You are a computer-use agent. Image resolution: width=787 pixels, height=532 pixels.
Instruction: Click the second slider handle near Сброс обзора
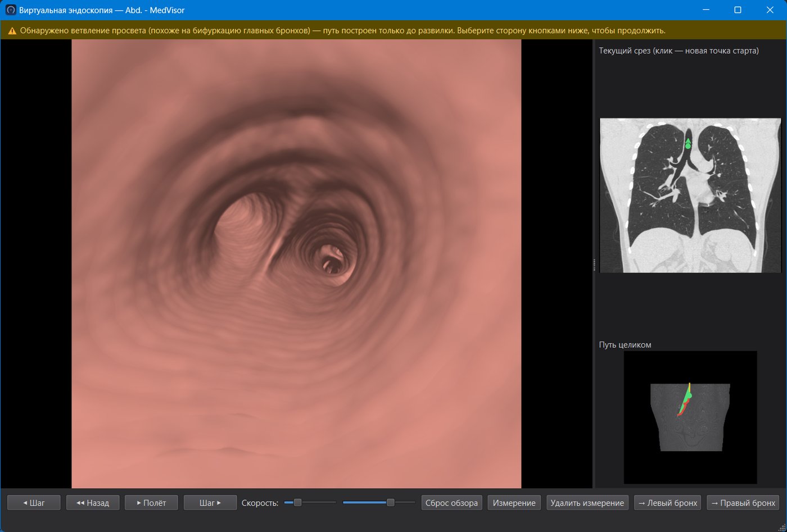[x=391, y=503]
